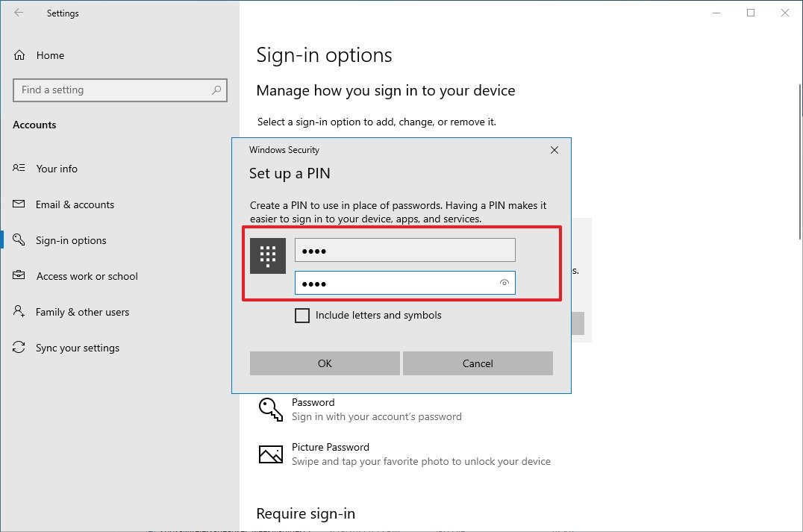Viewport: 803px width, 532px height.
Task: Click the Find a setting search box
Action: tap(112, 90)
